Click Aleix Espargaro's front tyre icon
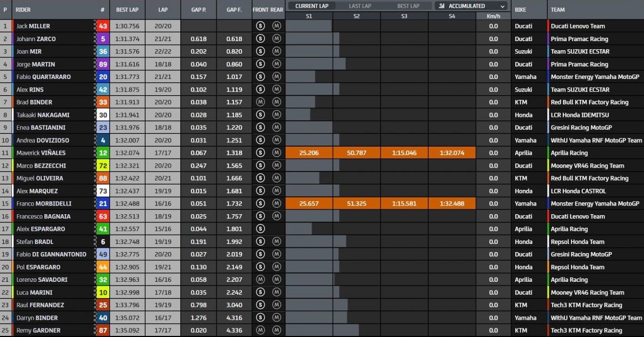The height and width of the screenshot is (337, 644). (x=260, y=229)
